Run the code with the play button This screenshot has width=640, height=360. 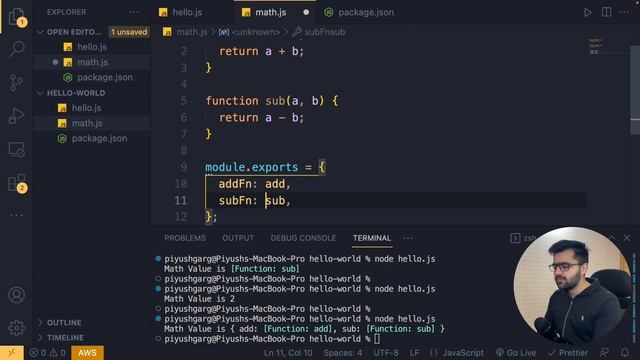[587, 12]
